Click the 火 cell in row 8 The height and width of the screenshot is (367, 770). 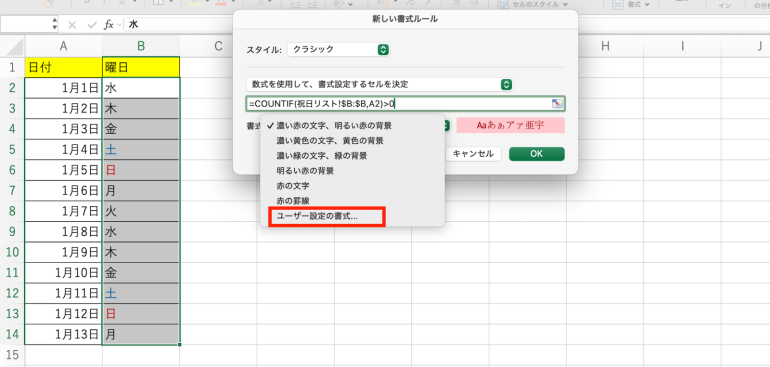click(141, 211)
